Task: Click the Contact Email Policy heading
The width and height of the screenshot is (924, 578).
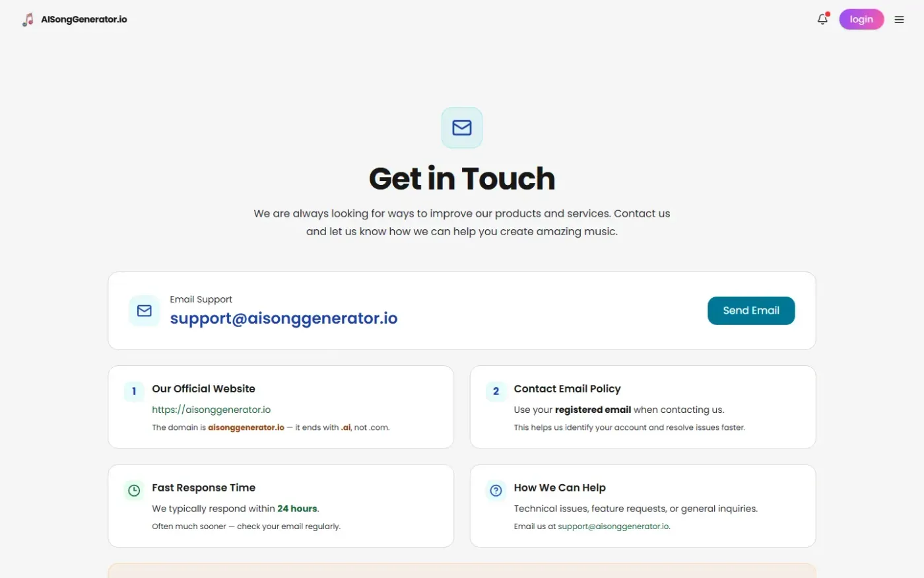Action: pyautogui.click(x=568, y=388)
